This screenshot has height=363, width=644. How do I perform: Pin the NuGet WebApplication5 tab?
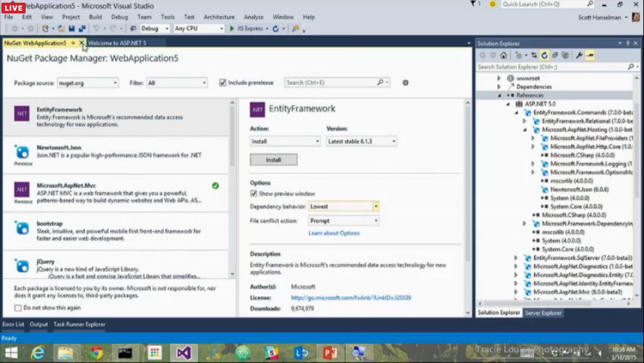73,43
